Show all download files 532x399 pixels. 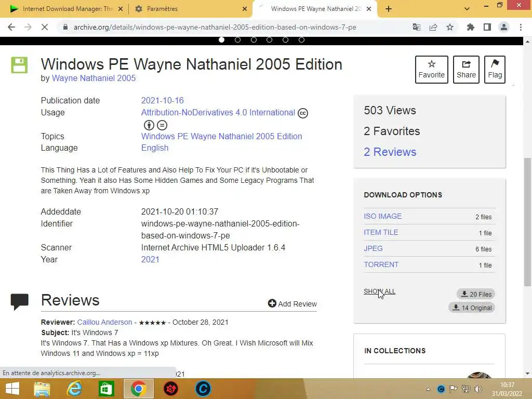pos(379,291)
